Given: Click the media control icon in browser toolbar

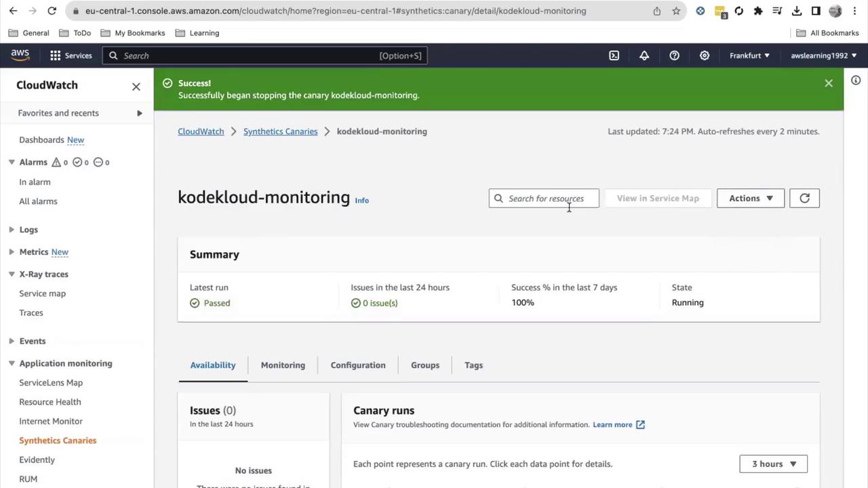Looking at the screenshot, I should (x=778, y=11).
